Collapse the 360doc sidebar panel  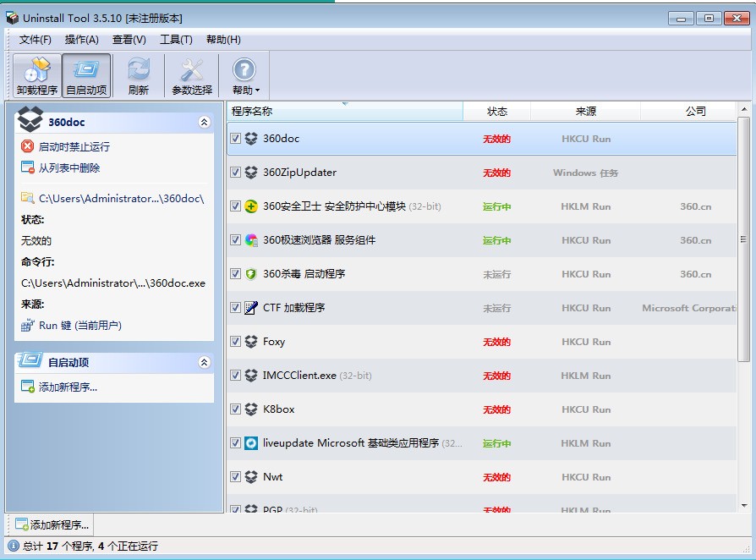[x=204, y=120]
